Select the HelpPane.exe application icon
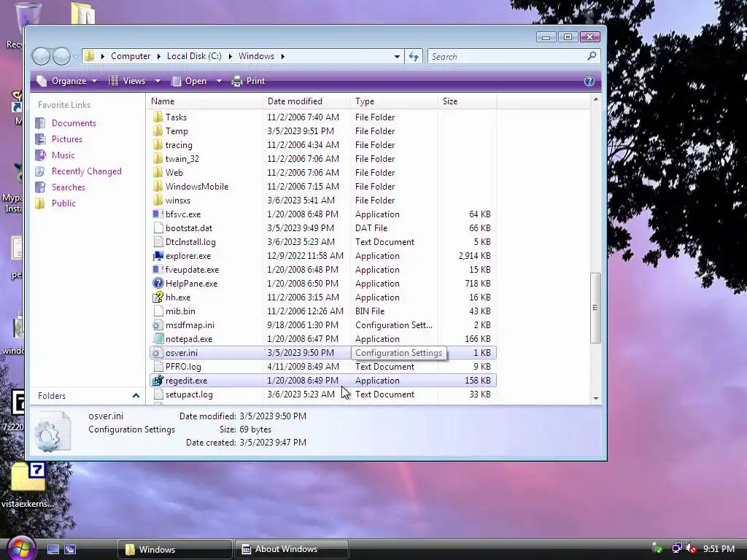This screenshot has height=560, width=747. pyautogui.click(x=158, y=284)
